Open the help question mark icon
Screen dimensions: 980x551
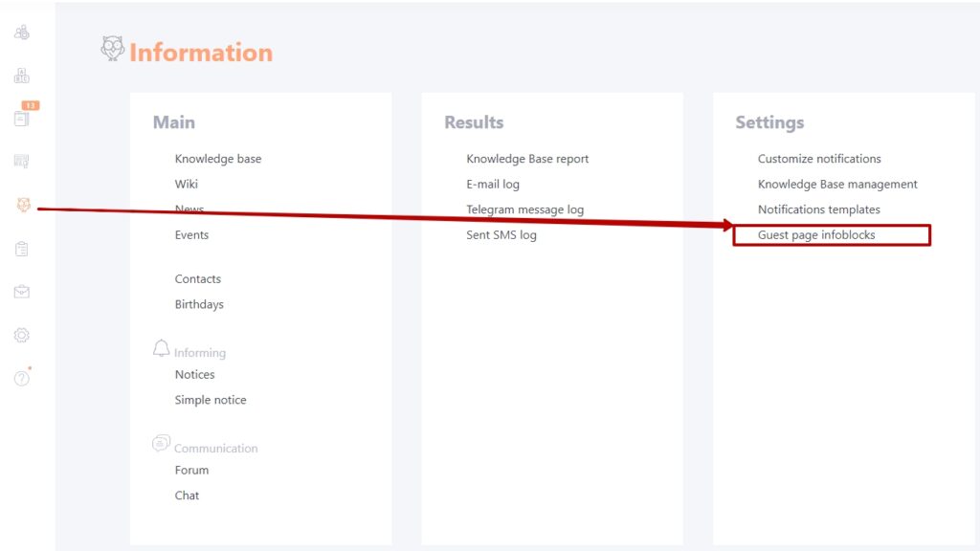22,378
